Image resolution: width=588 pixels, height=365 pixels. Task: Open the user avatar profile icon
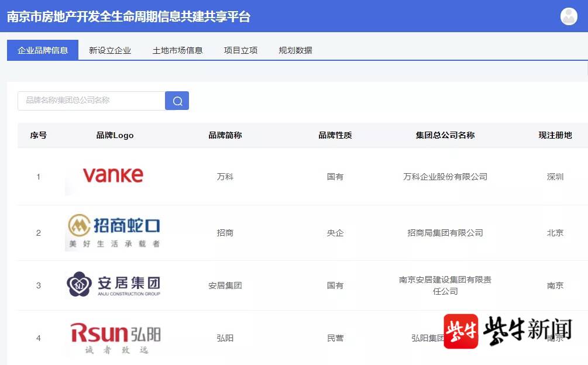[568, 16]
